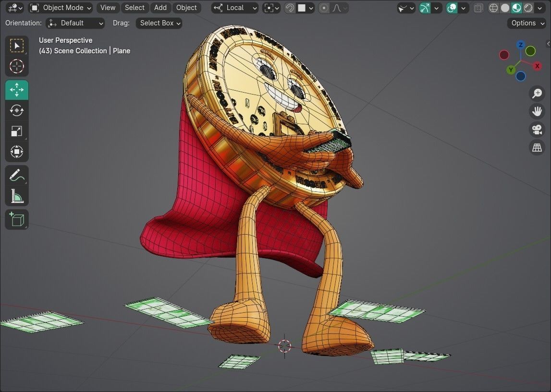Click the 'User Perspective' viewport label
This screenshot has width=551, height=392.
coord(66,40)
